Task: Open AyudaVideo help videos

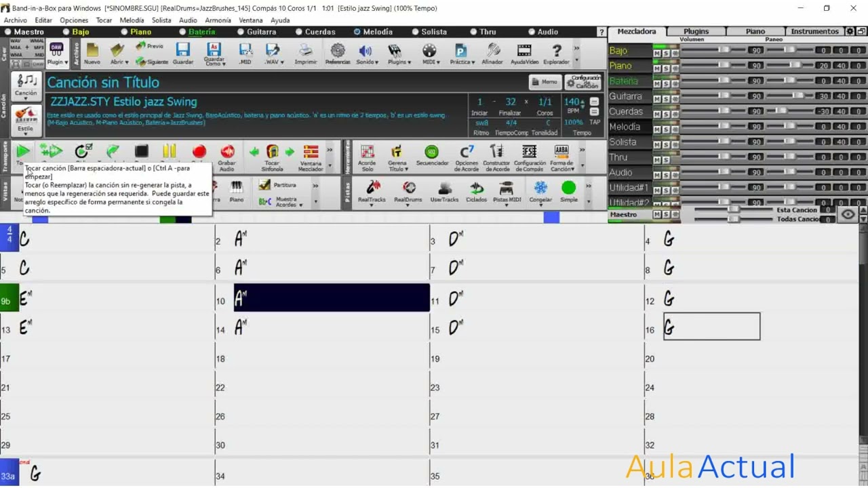Action: tap(524, 54)
